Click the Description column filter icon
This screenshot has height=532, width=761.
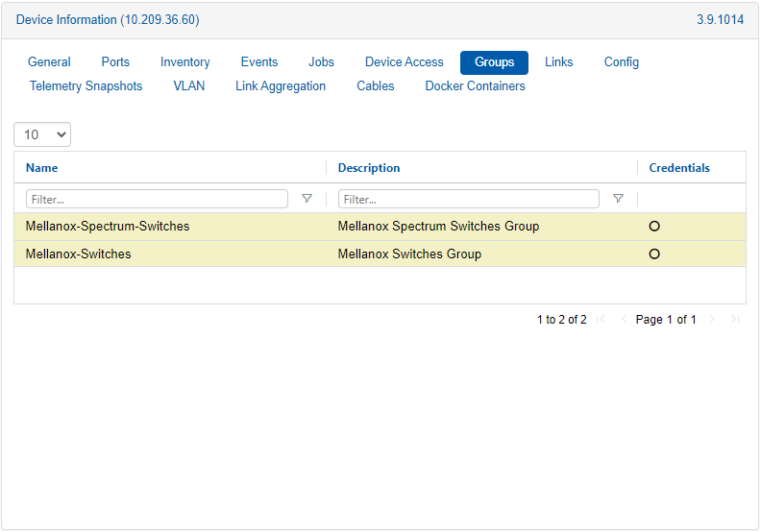pyautogui.click(x=618, y=199)
